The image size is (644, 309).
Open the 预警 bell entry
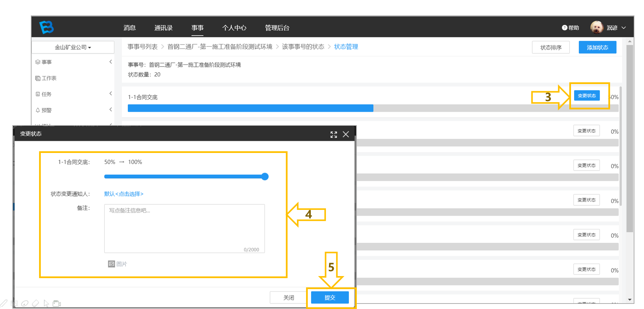(x=44, y=110)
